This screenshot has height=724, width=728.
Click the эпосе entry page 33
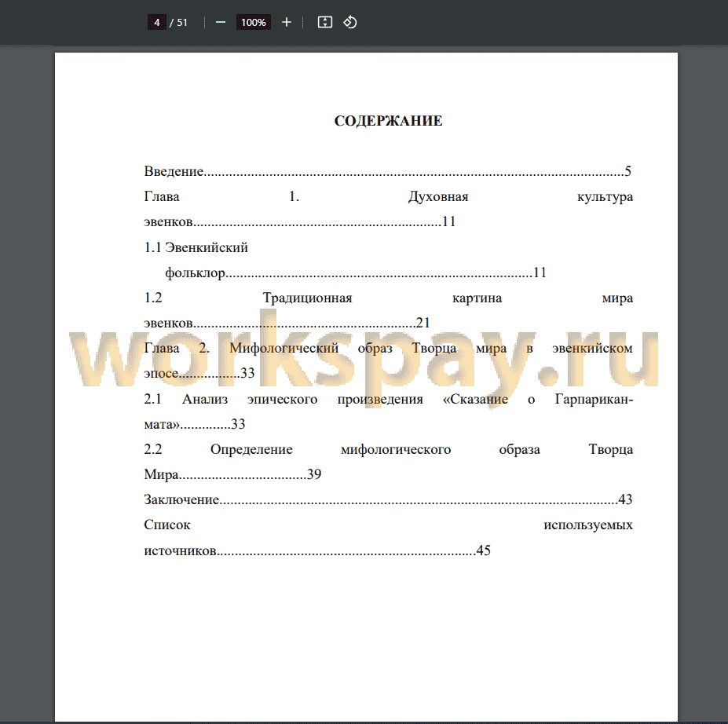click(x=199, y=373)
